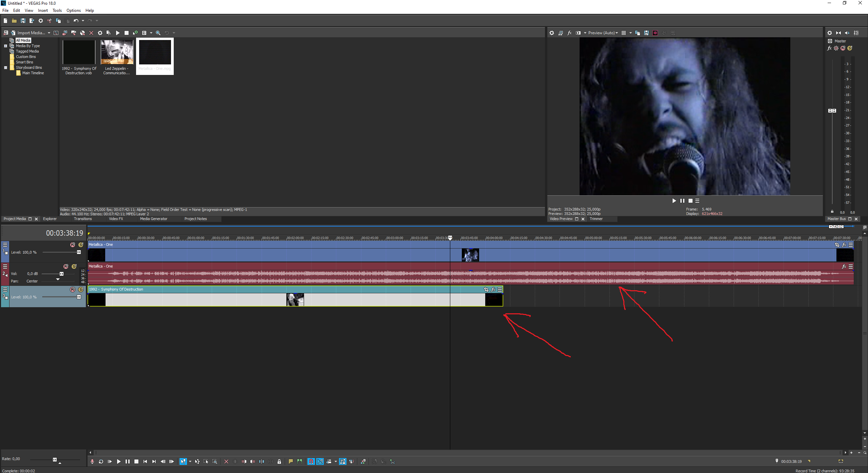Screen dimensions: 868x473
Task: Select the Main Timeline storyboard bin
Action: pos(33,73)
